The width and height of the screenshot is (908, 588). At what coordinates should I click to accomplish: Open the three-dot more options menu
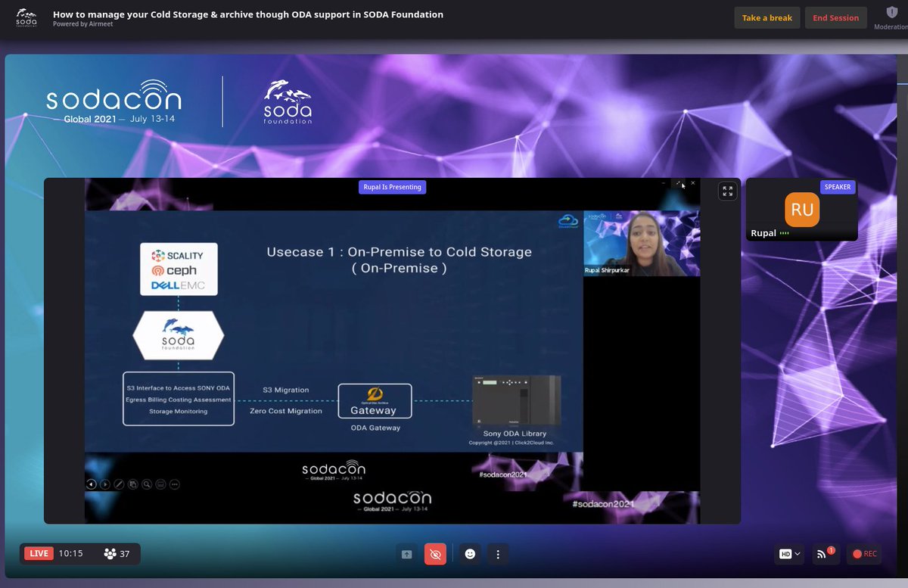point(497,554)
